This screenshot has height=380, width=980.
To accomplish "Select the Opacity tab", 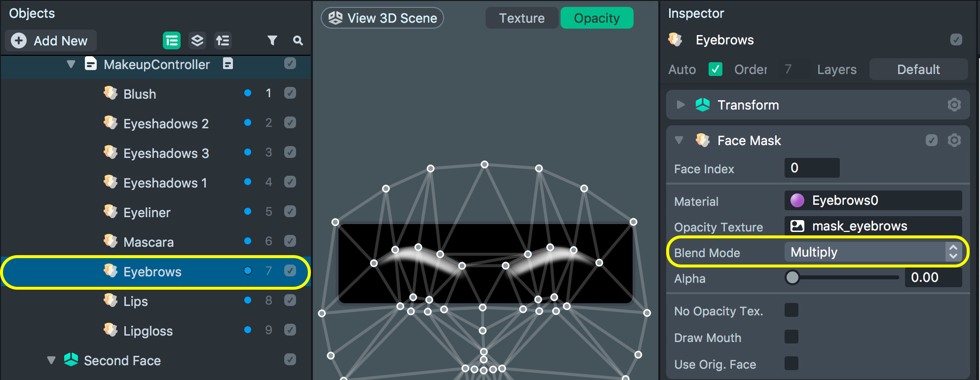I will click(597, 18).
